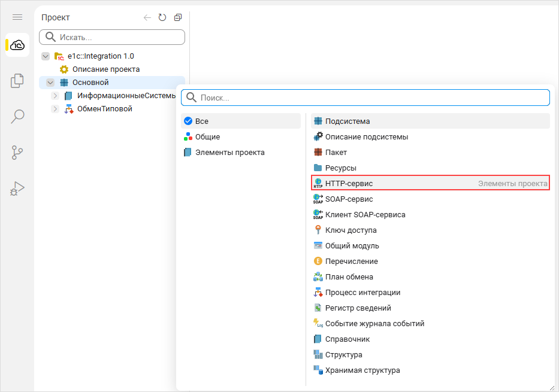Open sidebar search using the magnifier icon
559x392 pixels.
tap(17, 116)
